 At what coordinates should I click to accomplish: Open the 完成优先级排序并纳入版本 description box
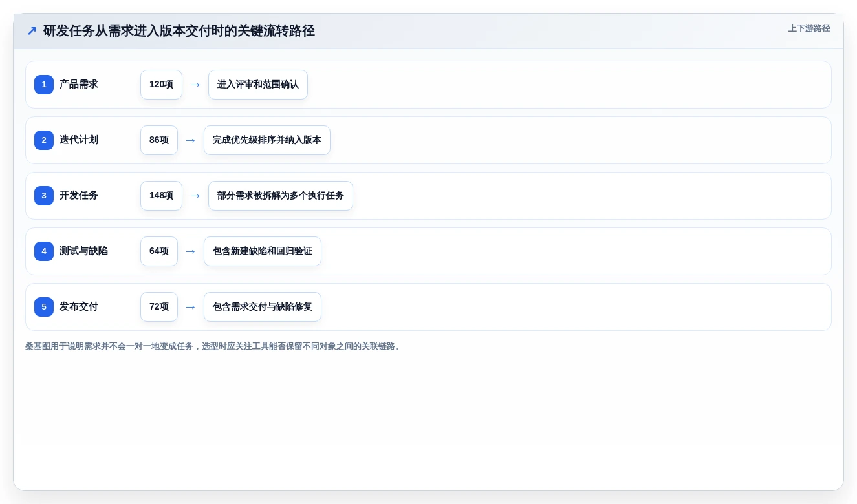coord(267,140)
